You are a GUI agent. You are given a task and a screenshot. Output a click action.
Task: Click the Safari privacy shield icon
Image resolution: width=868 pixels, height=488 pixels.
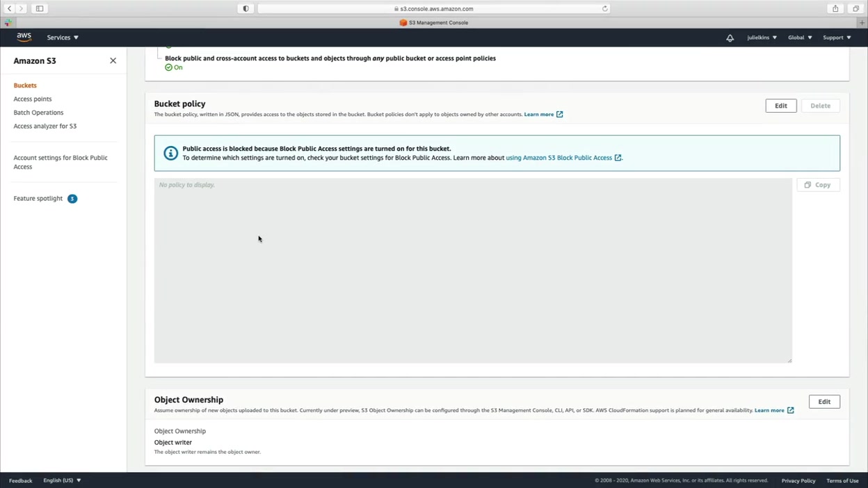246,8
